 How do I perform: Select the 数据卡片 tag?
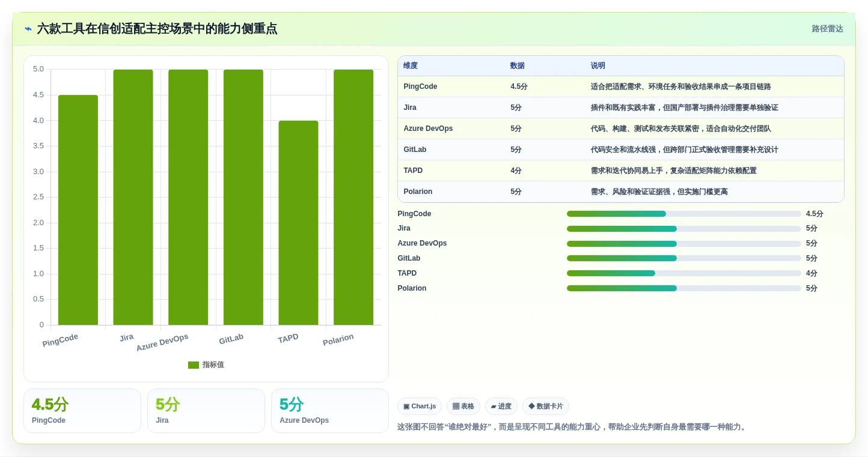(546, 407)
